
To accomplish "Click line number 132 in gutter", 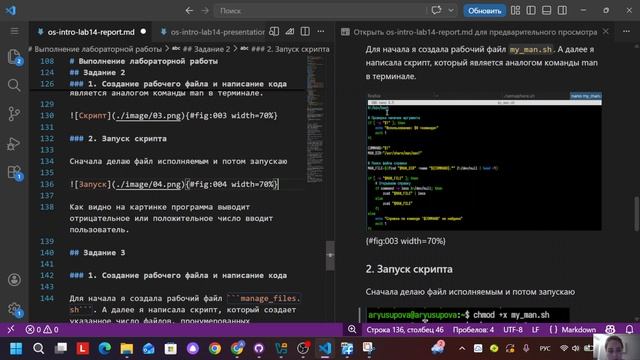I will pos(47,138).
